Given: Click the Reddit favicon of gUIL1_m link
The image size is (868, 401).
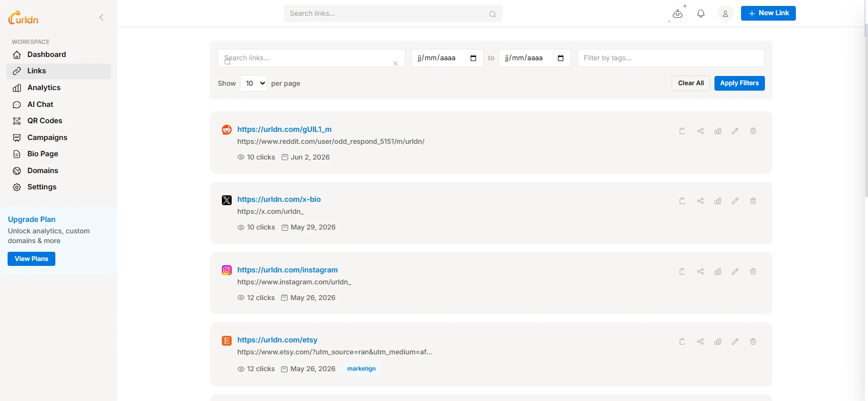Looking at the screenshot, I should click(x=227, y=130).
